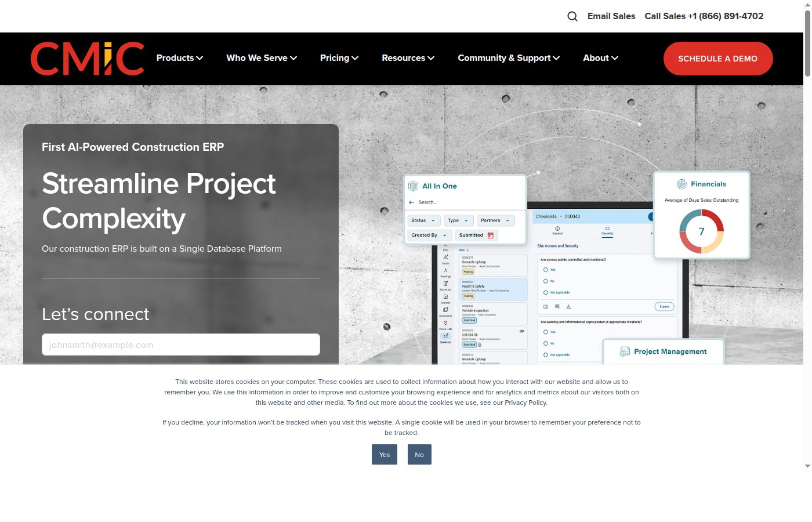The width and height of the screenshot is (812, 522).
Task: Expand the About menu
Action: tap(601, 58)
